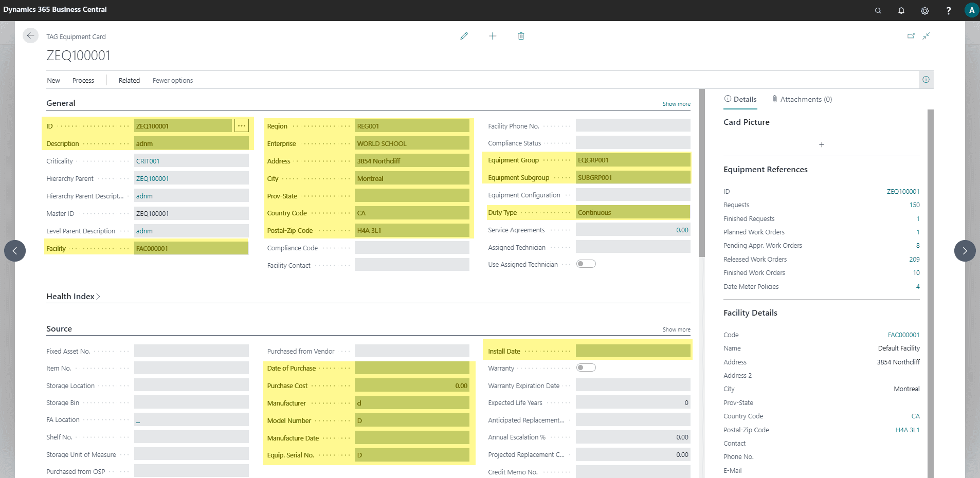
Task: Show more fields in Source section
Action: pyautogui.click(x=676, y=329)
